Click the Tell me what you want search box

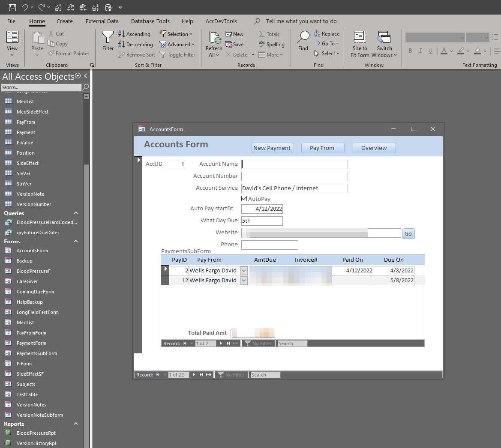point(301,21)
